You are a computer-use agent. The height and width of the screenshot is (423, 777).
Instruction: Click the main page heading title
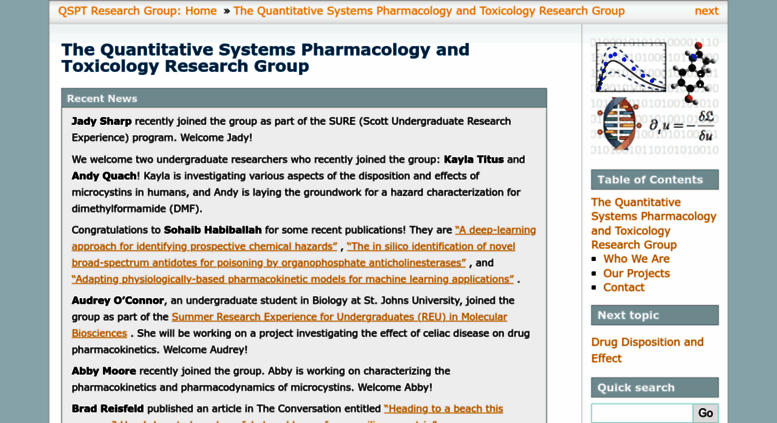pos(265,58)
